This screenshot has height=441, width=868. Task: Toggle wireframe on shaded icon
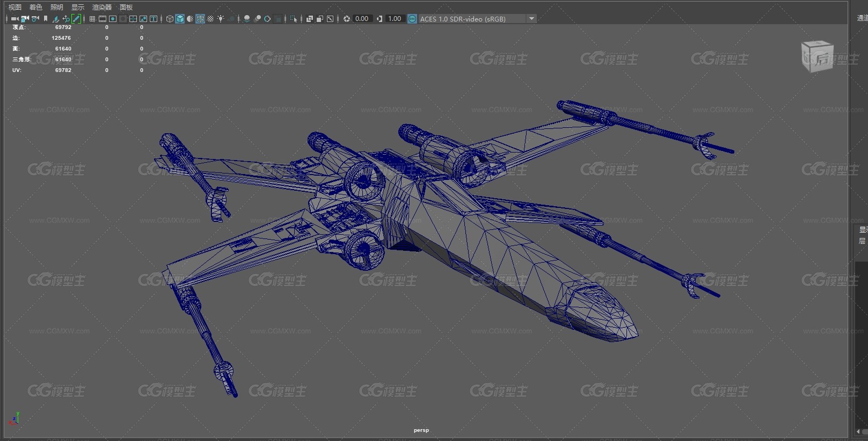click(x=200, y=19)
